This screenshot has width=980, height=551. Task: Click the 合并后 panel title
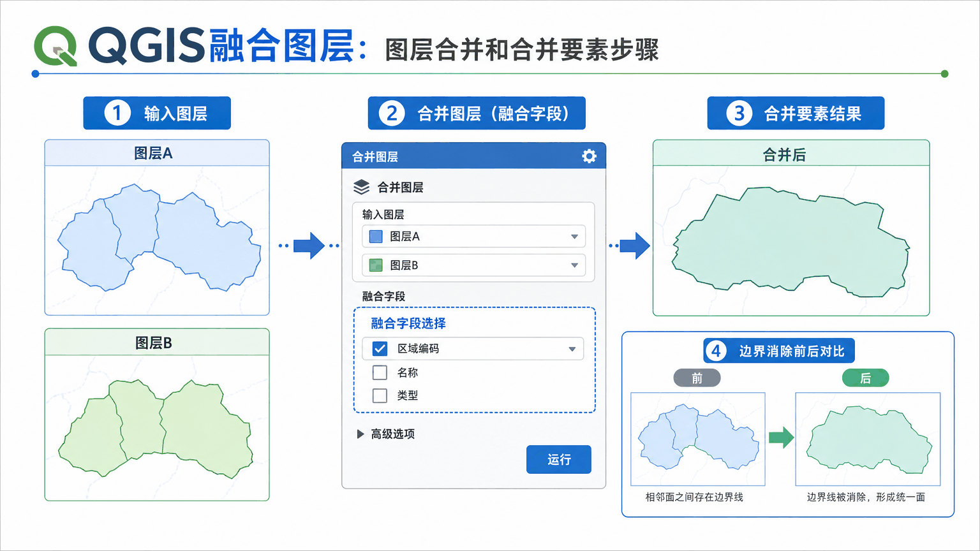tap(784, 154)
